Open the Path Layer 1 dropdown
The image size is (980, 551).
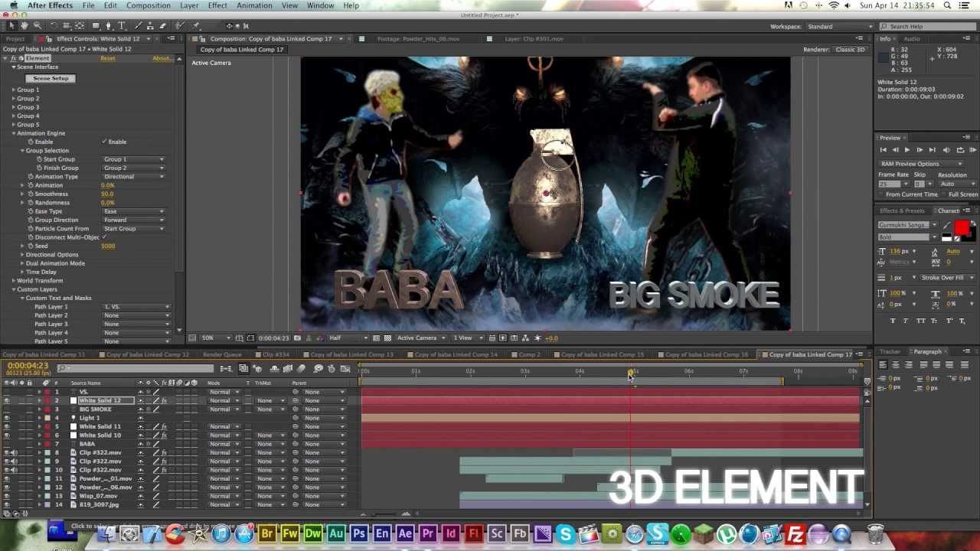tap(136, 307)
